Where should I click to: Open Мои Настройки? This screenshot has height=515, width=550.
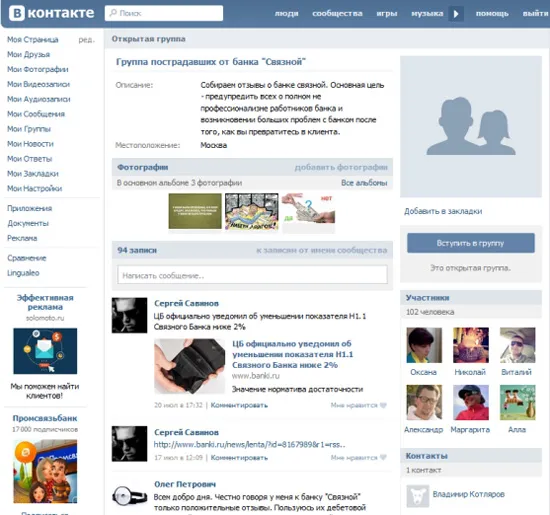pos(34,189)
